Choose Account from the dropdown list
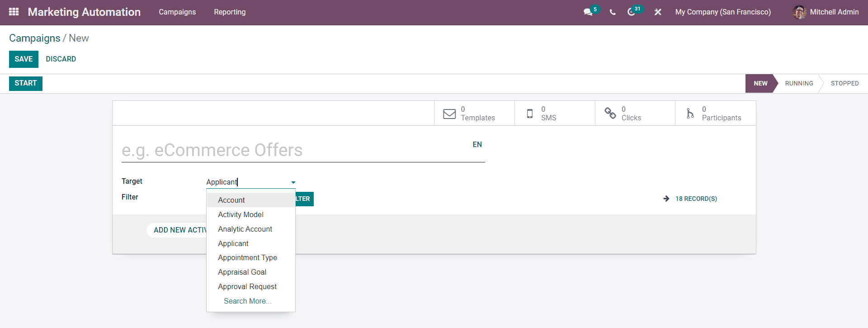 251,200
